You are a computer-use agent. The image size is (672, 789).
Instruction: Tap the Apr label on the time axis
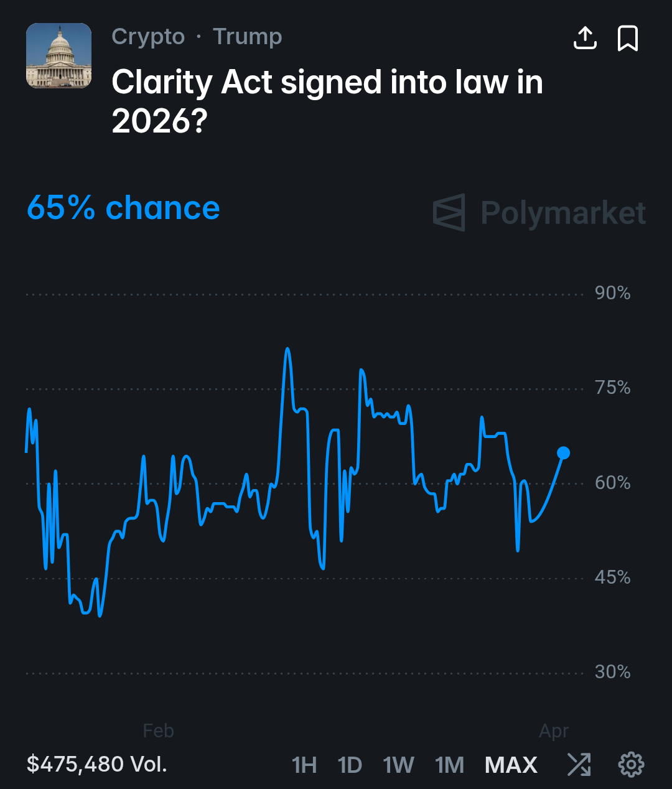click(554, 731)
